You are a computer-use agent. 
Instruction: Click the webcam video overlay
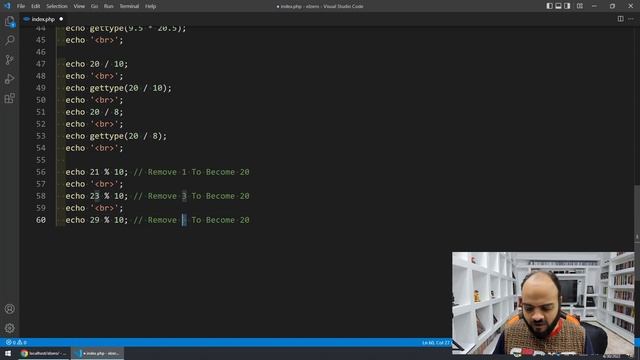(543, 303)
